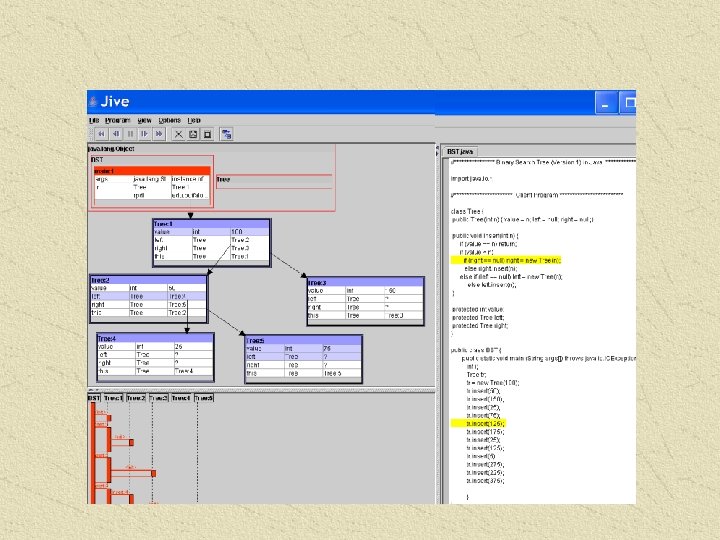This screenshot has height=540, width=720.
Task: Click the first red activation block on Tree:1 lifeline
Action: [109, 418]
